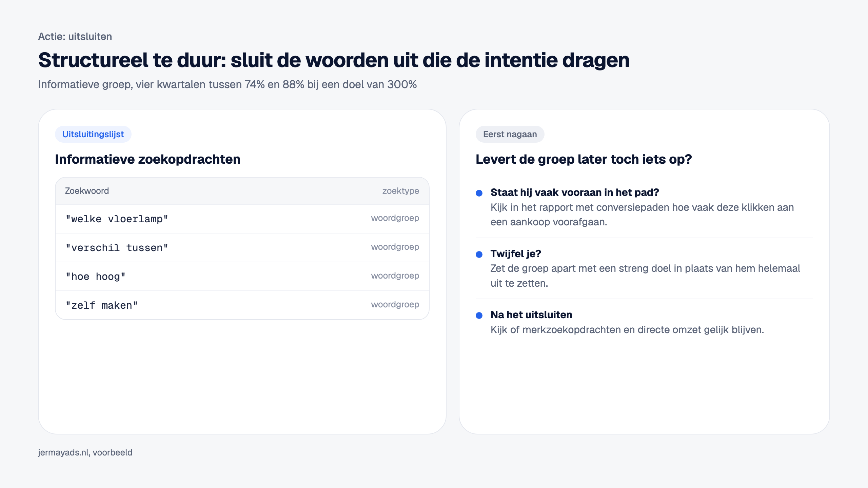The height and width of the screenshot is (488, 868).
Task: Click the keyword "hoe hoog"
Action: click(x=96, y=277)
